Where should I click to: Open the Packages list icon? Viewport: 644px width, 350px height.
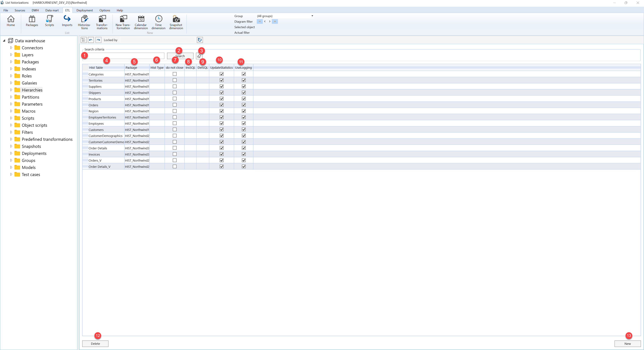[x=32, y=21]
